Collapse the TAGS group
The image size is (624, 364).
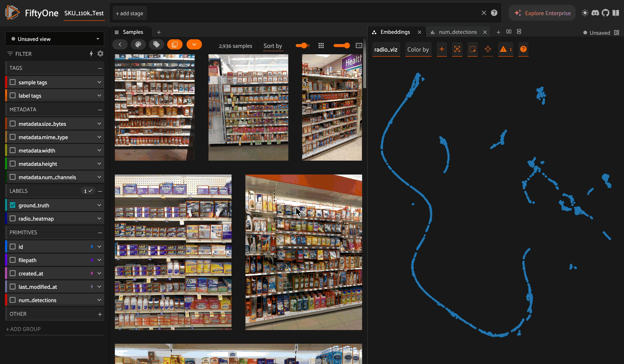(99, 68)
